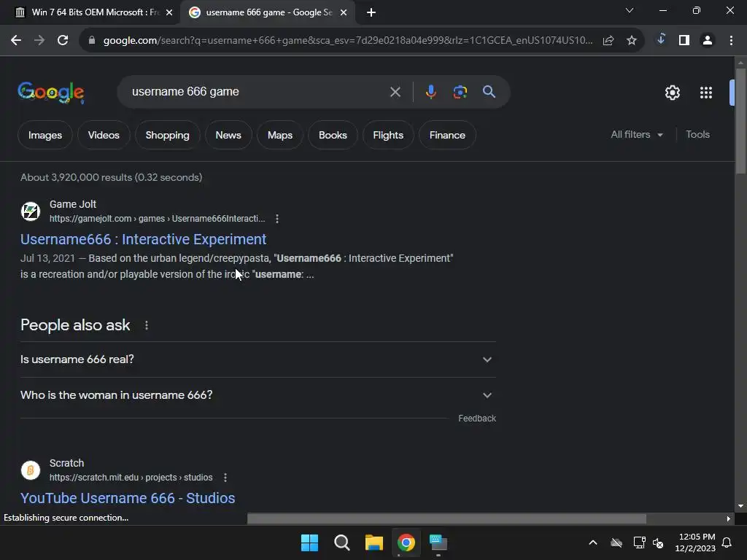Toggle the Chrome side panel icon
The image size is (747, 560).
pos(684,41)
